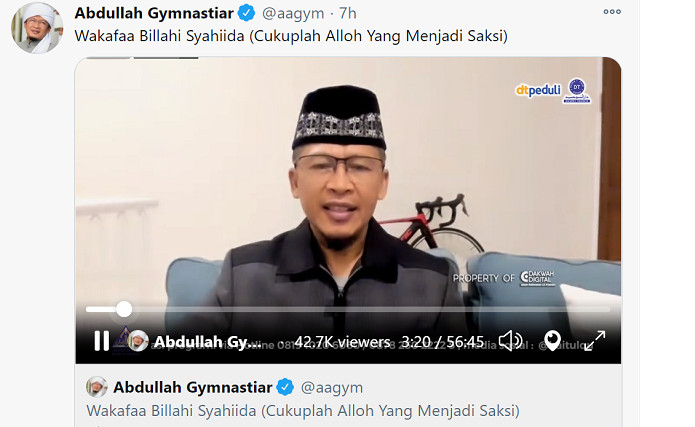This screenshot has height=427, width=695.
Task: Click the dtpeduli logo in video
Action: coord(538,90)
